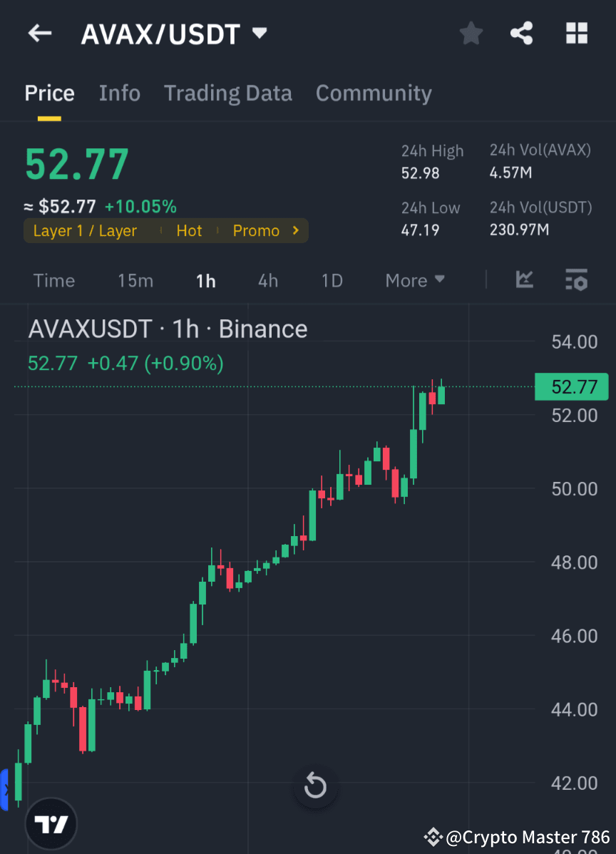616x854 pixels.
Task: Open the chart display settings icon
Action: point(576,280)
